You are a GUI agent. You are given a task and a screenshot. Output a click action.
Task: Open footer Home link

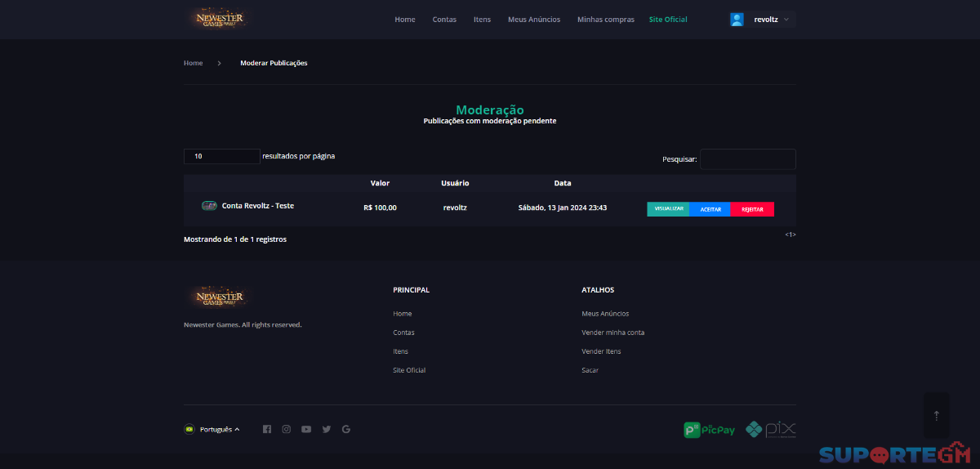pos(402,314)
